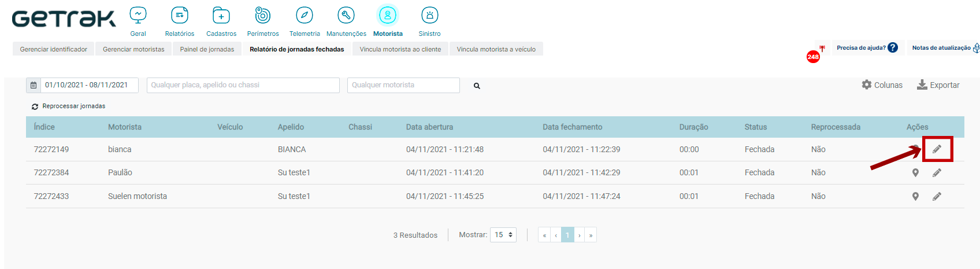Open the Perímetros menu icon

tap(263, 15)
